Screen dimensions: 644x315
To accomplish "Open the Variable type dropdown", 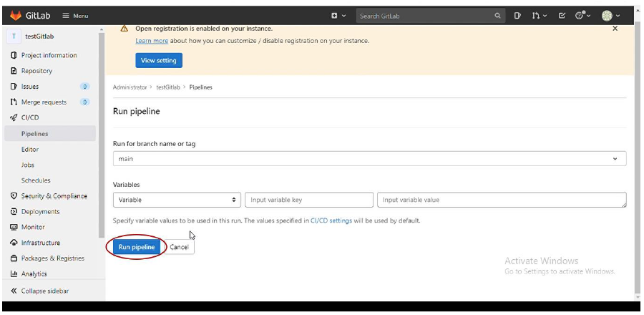I will point(177,200).
